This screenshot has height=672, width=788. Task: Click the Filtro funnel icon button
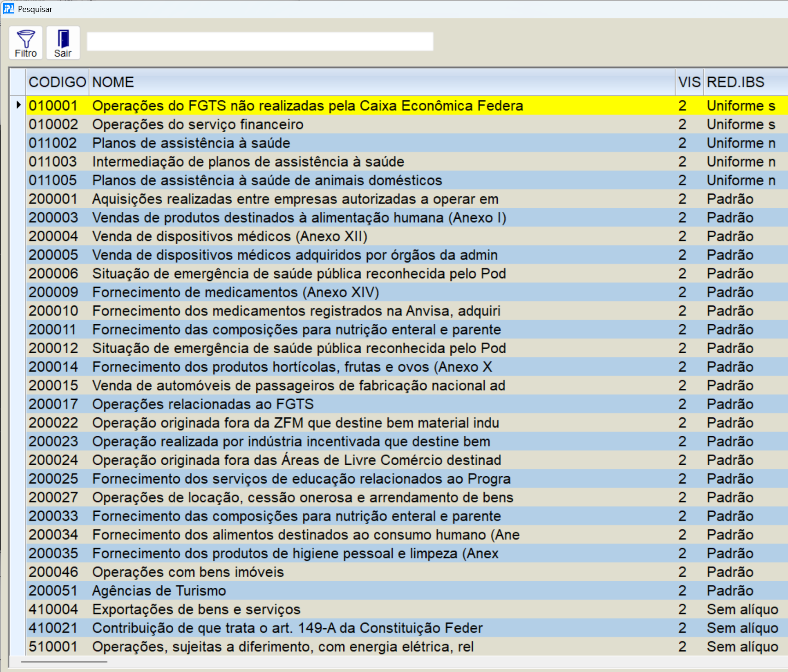(26, 43)
